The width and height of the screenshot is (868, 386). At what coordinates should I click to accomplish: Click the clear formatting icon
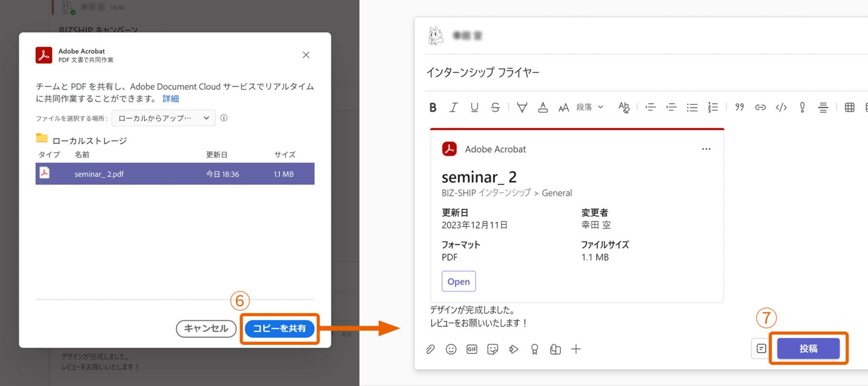click(624, 107)
